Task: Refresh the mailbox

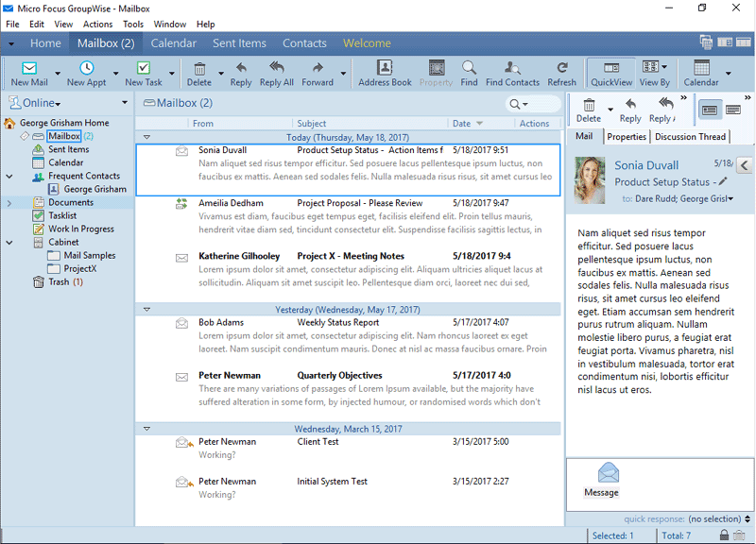Action: [561, 74]
